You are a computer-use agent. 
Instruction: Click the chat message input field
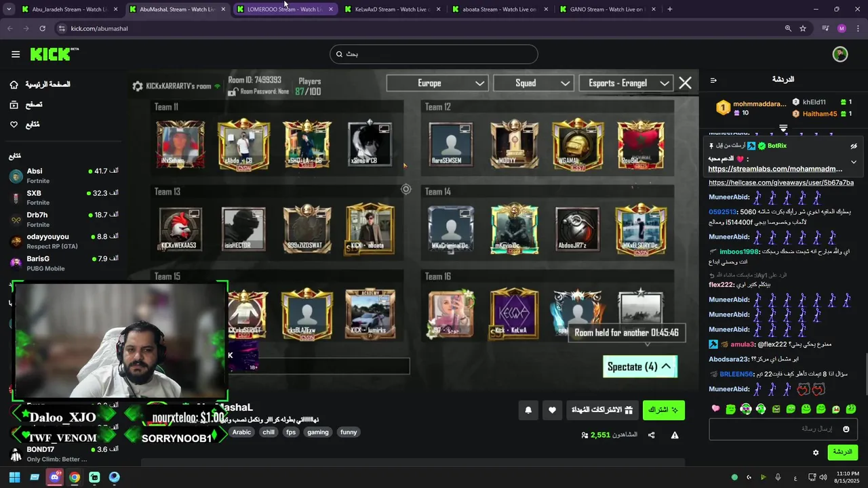click(x=783, y=429)
